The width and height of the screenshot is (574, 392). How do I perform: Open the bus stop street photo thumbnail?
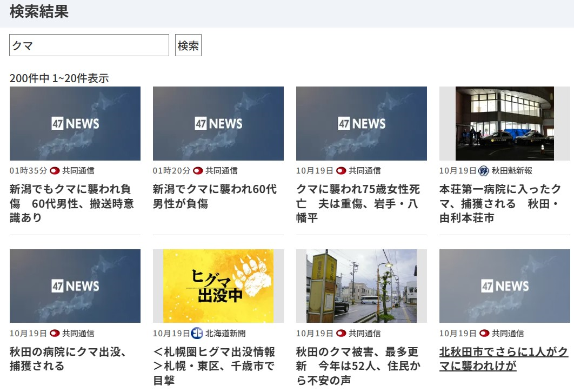pyautogui.click(x=361, y=286)
